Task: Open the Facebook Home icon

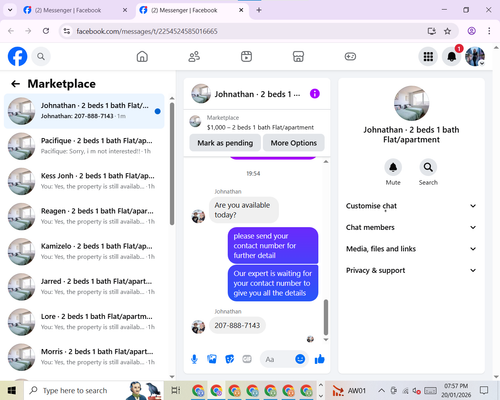Action: (142, 56)
